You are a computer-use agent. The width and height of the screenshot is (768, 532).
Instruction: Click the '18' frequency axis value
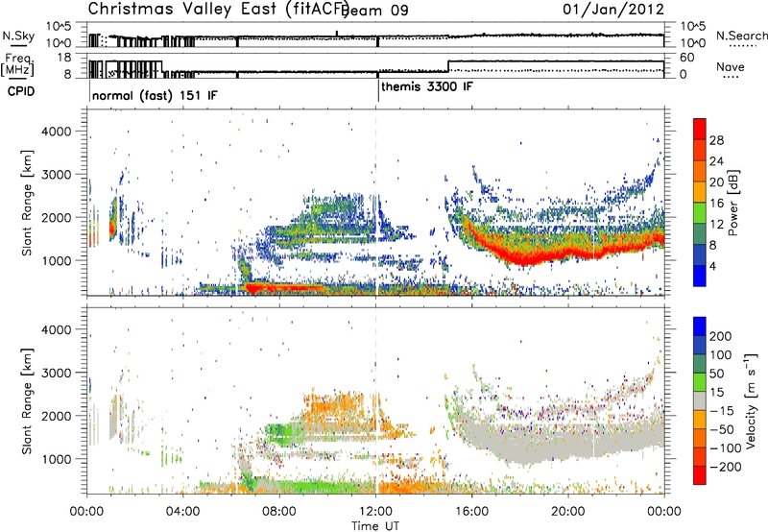tap(64, 58)
